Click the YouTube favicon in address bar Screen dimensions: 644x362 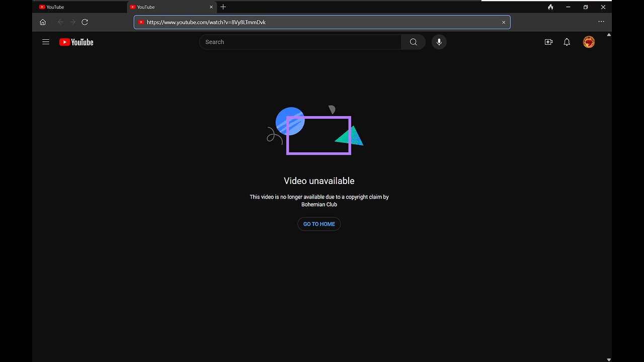click(141, 22)
